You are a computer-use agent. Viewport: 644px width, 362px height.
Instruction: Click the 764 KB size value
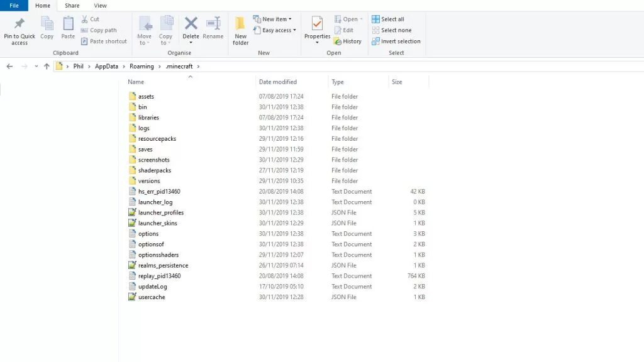click(x=416, y=276)
